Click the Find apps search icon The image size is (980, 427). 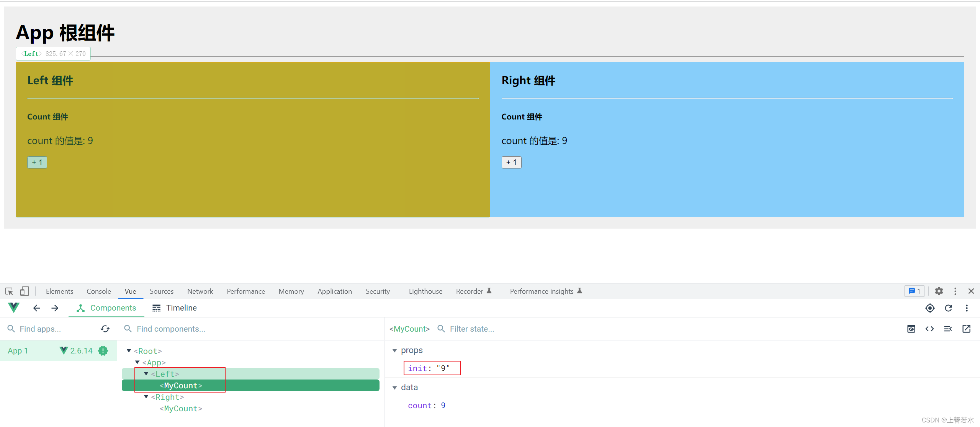click(11, 329)
